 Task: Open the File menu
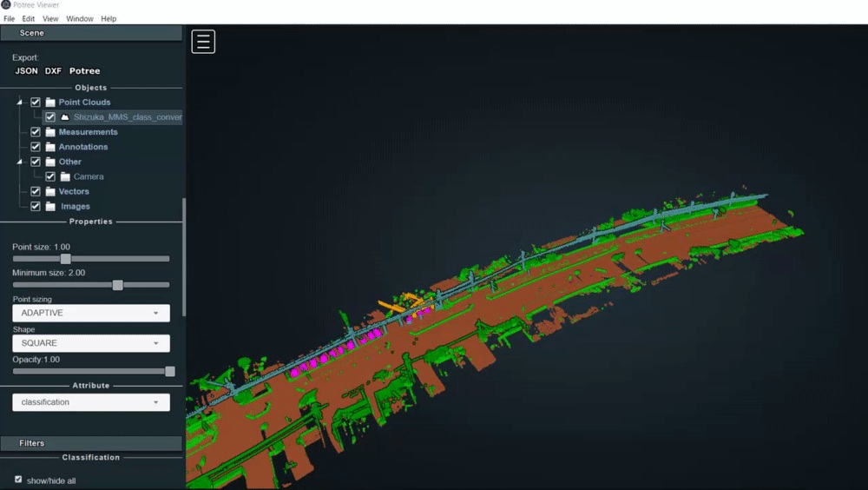click(9, 18)
